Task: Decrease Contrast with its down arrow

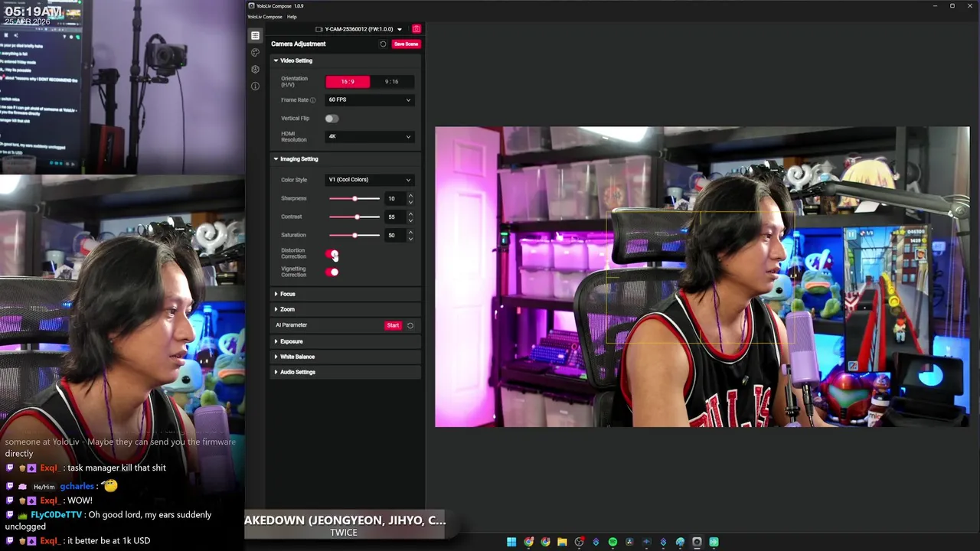Action: (x=410, y=220)
